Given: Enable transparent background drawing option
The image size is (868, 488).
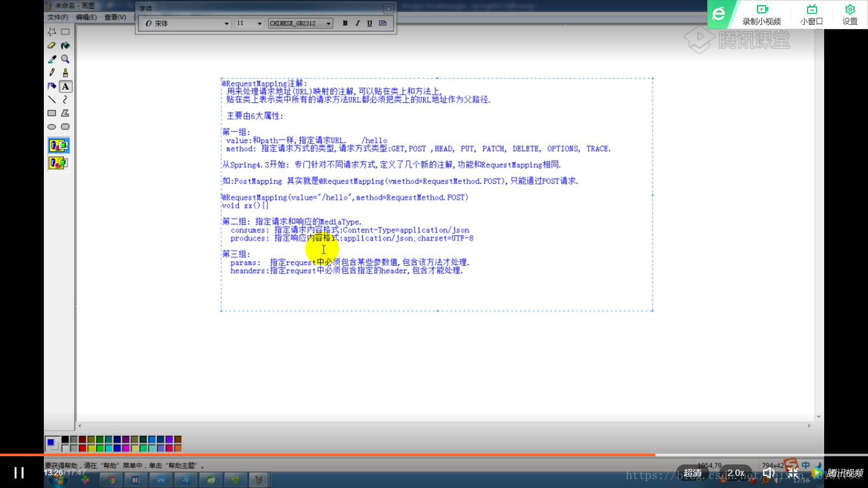Looking at the screenshot, I should pyautogui.click(x=58, y=163).
